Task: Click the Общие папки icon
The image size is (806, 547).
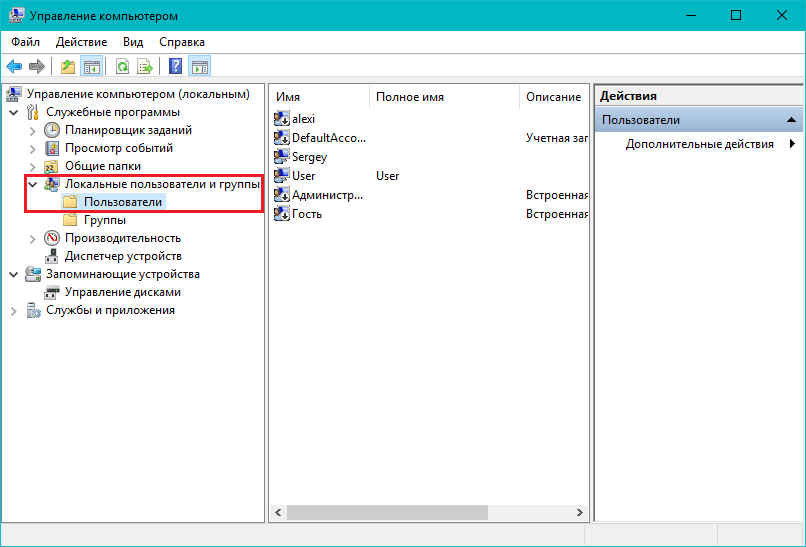Action: click(x=52, y=166)
